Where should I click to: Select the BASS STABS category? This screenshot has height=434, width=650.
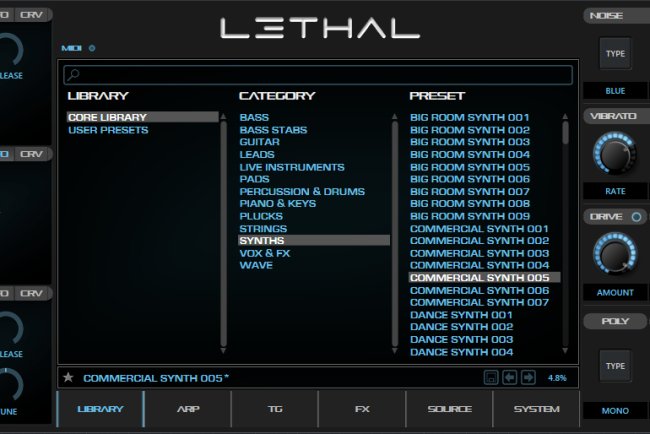[x=273, y=130]
